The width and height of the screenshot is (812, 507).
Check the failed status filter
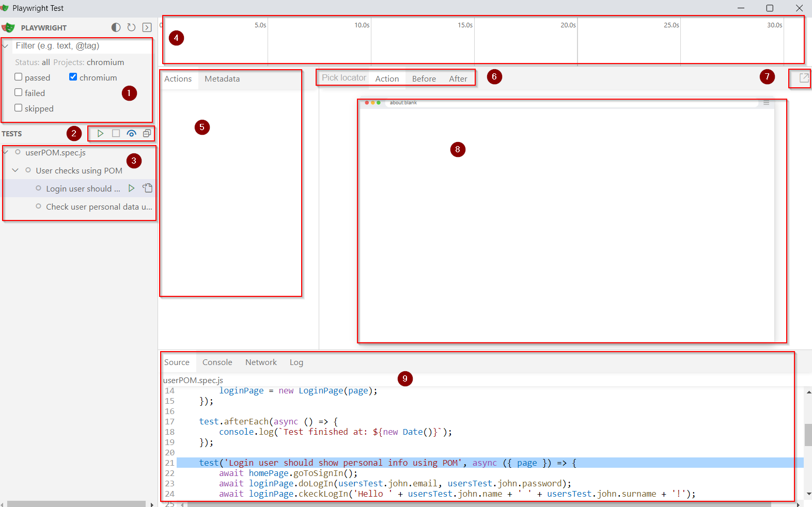tap(19, 92)
